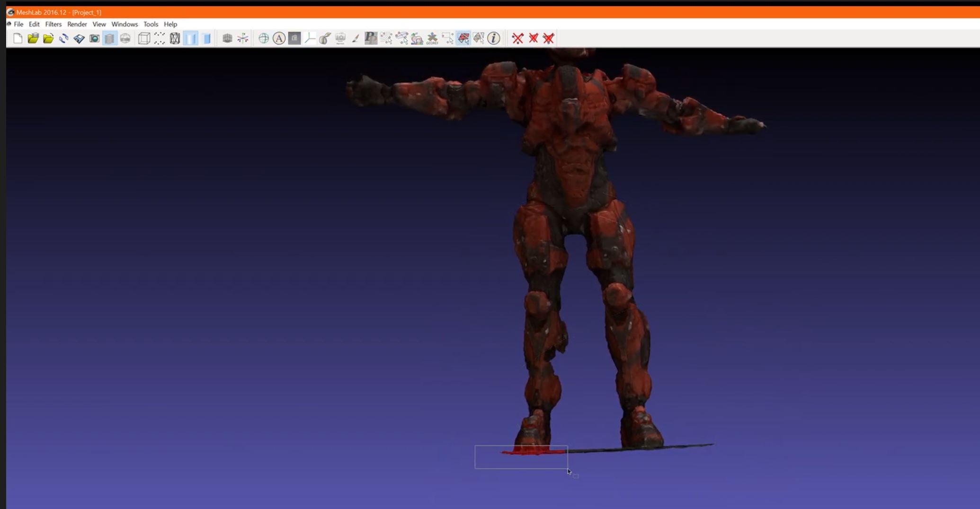Import mesh folder icon

[x=48, y=38]
